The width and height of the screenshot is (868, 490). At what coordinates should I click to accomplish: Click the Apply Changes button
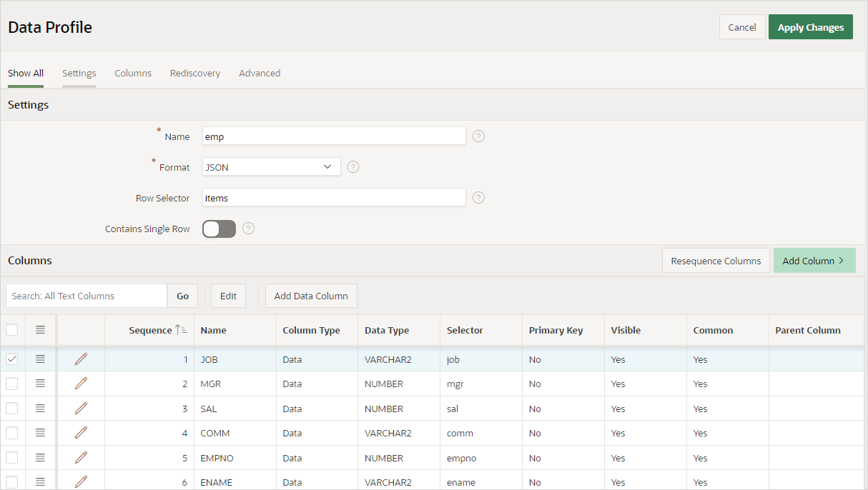(x=811, y=27)
